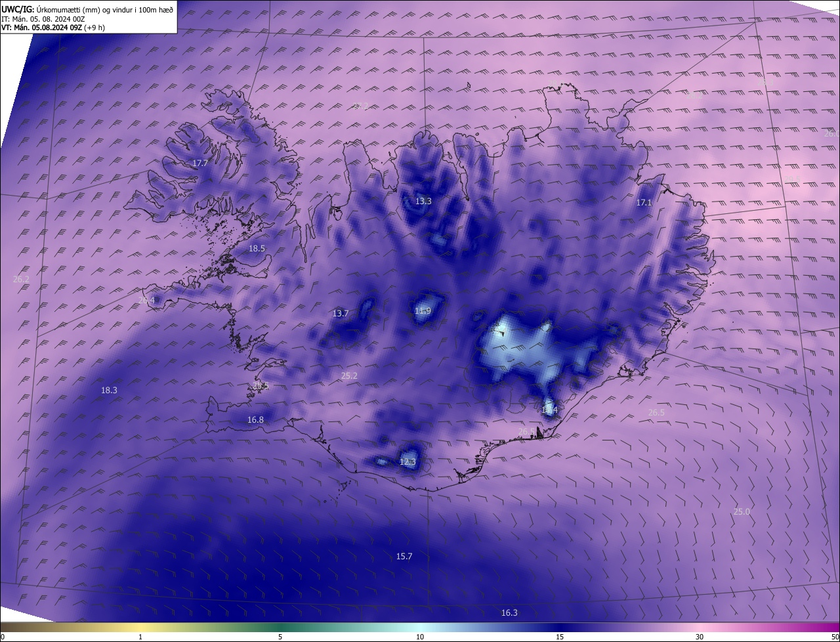Click the 16.3 value near the bottom edge
The image size is (840, 642).
point(509,613)
